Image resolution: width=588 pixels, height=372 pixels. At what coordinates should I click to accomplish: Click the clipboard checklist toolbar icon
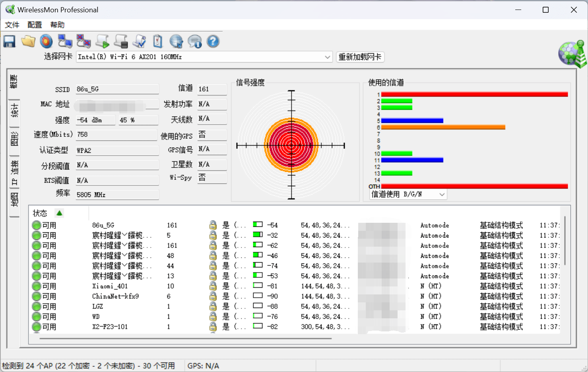[158, 41]
